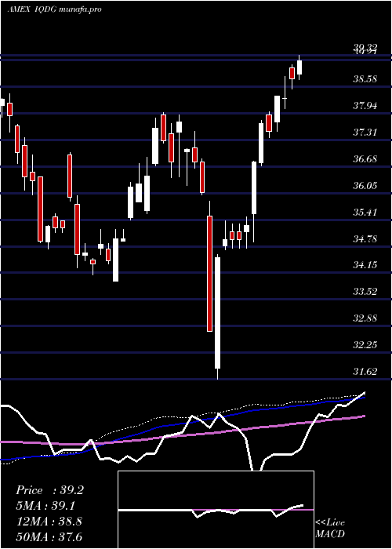The width and height of the screenshot is (392, 549).
Task: Click the 12MA : 38.8 readout
Action: 49,522
